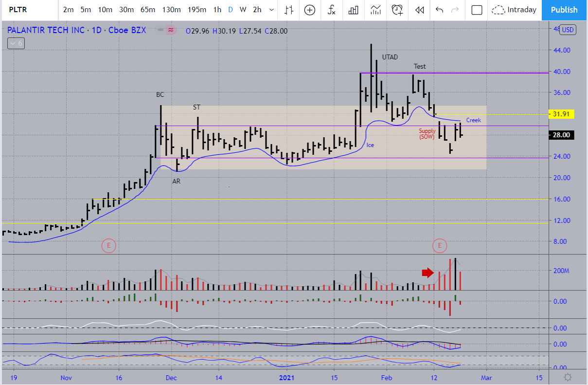Click the select layout square icon
The width and height of the screenshot is (588, 385).
point(477,10)
